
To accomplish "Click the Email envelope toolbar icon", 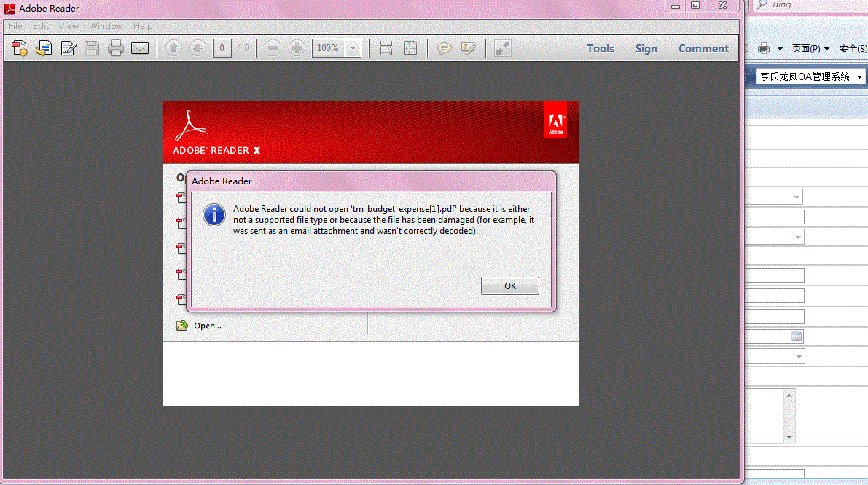I will click(140, 49).
